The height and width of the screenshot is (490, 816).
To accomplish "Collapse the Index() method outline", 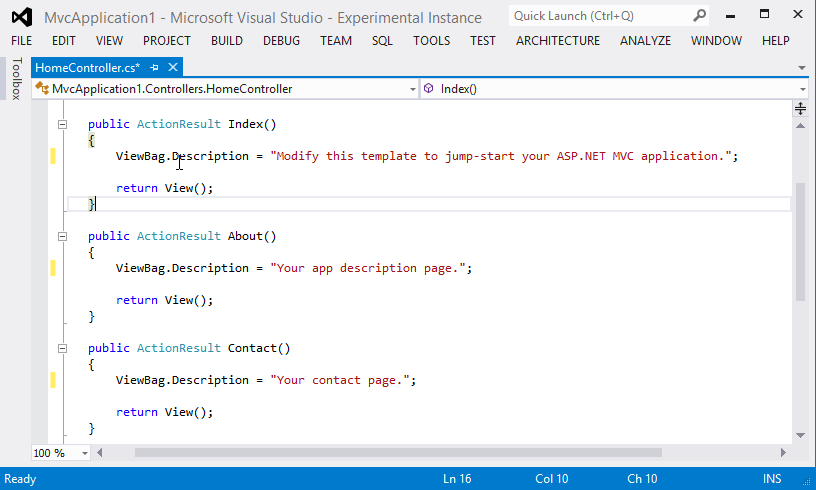I will (x=62, y=124).
